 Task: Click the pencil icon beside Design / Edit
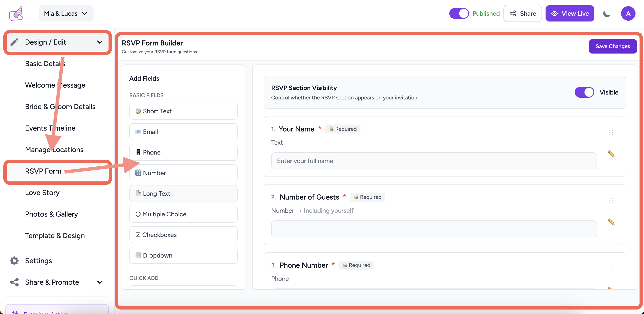(15, 42)
